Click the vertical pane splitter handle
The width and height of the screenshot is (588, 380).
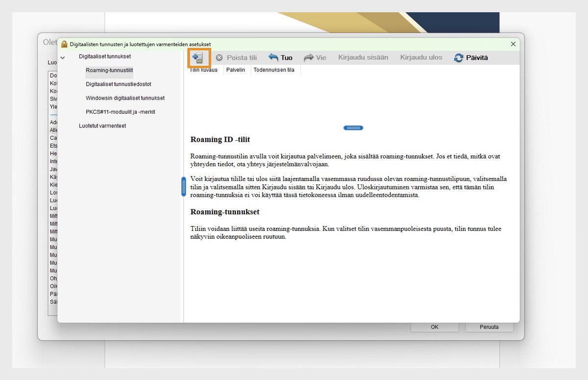coord(184,186)
